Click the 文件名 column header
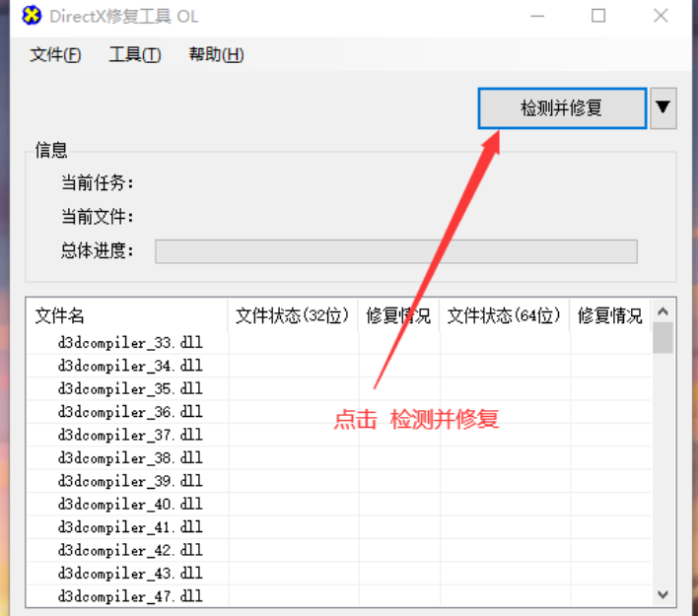698x616 pixels. [127, 315]
